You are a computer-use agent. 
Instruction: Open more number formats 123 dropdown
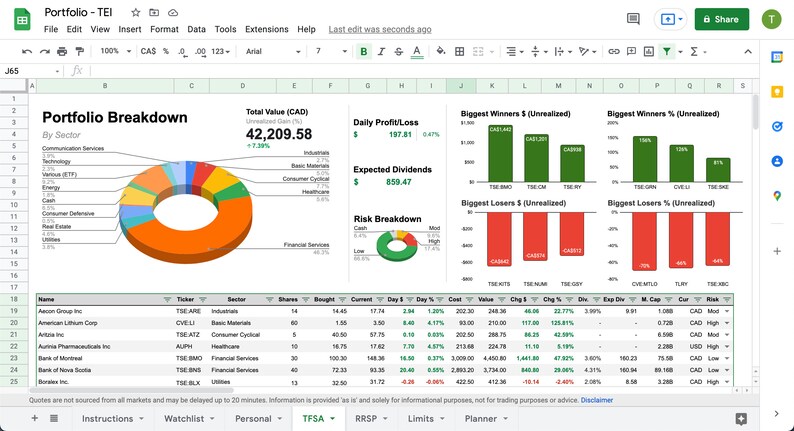pos(220,51)
